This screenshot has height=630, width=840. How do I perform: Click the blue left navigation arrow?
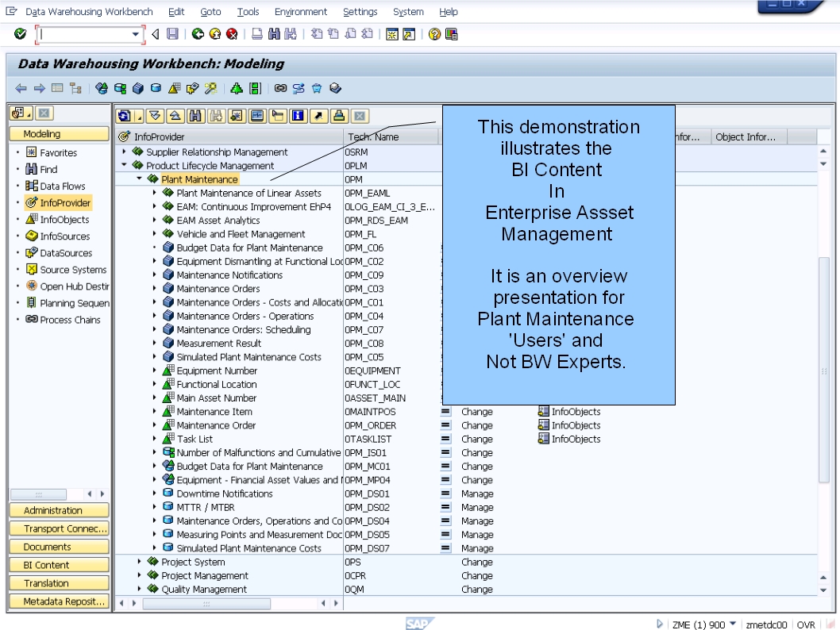pyautogui.click(x=21, y=88)
